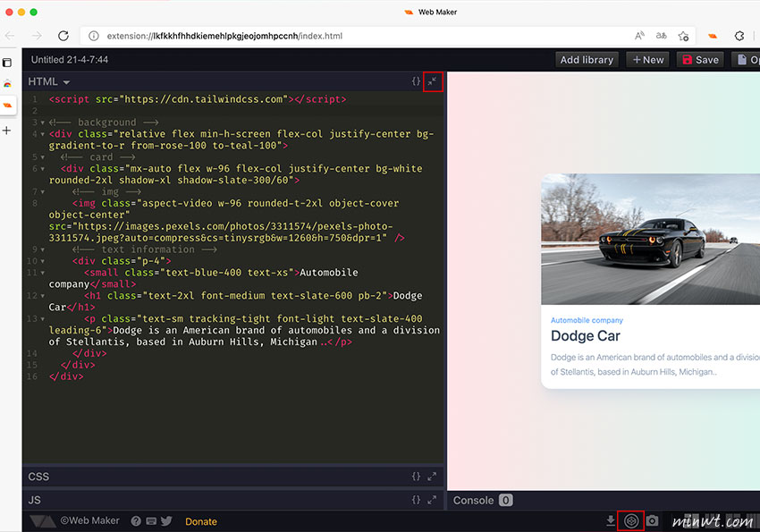Click the Add library button
Image resolution: width=760 pixels, height=532 pixels.
click(x=587, y=60)
